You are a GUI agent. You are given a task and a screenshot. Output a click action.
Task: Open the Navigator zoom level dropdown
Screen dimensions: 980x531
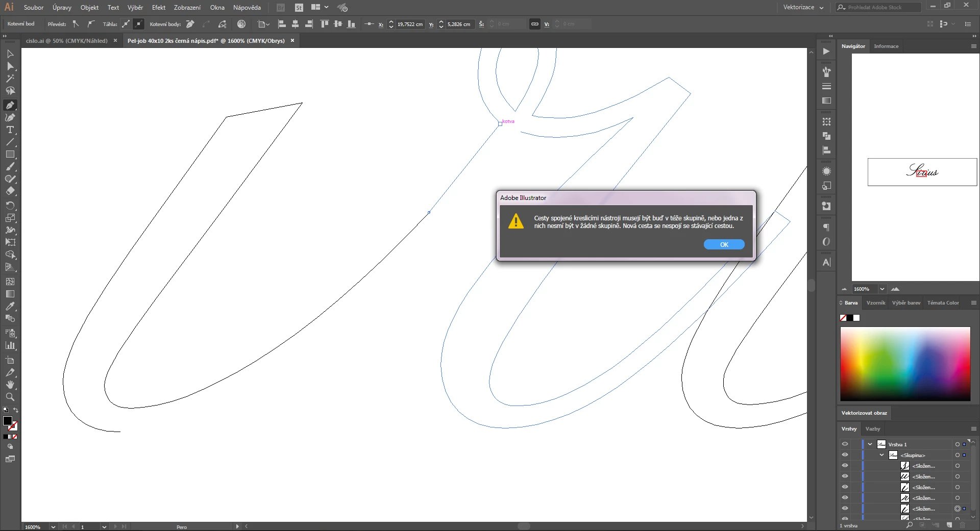pyautogui.click(x=882, y=289)
